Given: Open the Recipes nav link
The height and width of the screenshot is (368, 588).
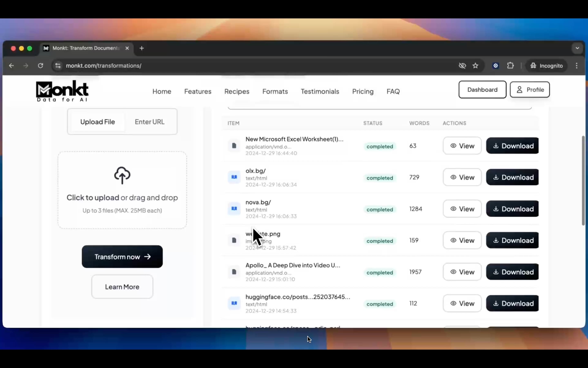Looking at the screenshot, I should tap(237, 91).
